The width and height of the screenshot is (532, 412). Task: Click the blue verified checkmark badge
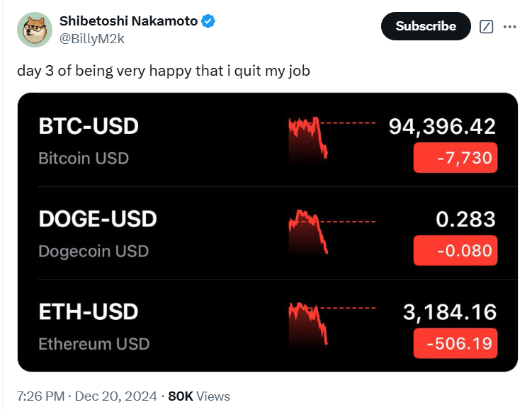tap(208, 21)
